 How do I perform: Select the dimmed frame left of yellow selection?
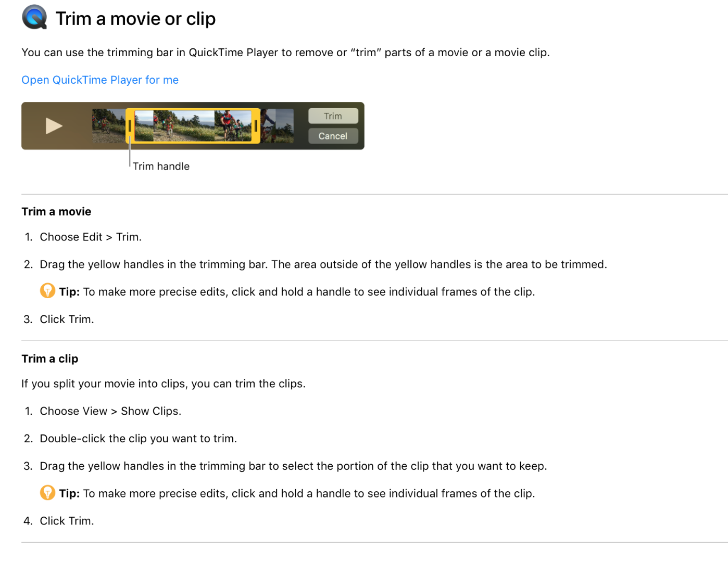click(108, 126)
